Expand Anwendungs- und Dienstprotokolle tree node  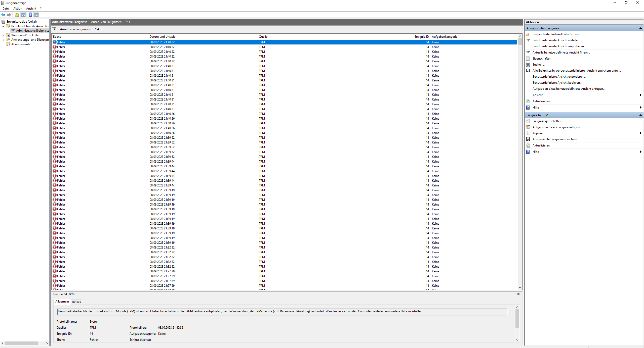3,40
